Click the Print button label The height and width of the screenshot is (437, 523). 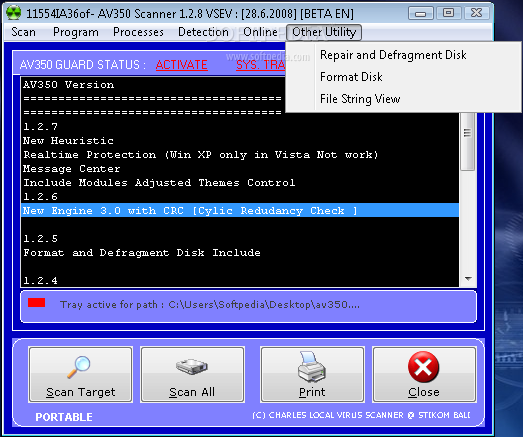[312, 392]
